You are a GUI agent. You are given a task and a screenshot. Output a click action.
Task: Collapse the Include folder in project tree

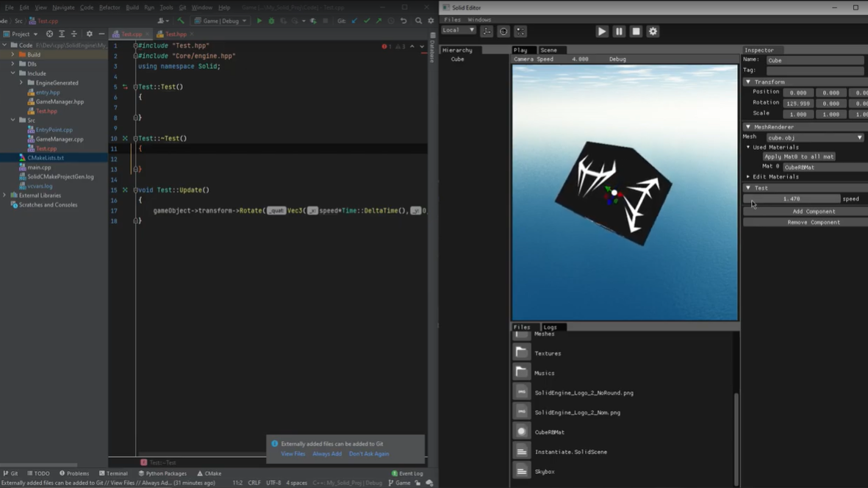[x=12, y=73]
